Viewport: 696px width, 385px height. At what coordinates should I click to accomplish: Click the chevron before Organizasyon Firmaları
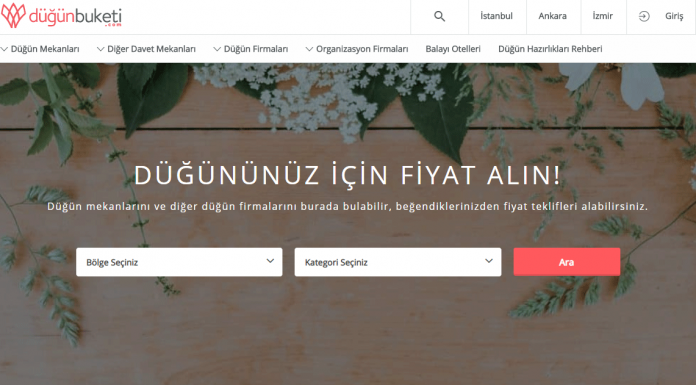coord(309,49)
